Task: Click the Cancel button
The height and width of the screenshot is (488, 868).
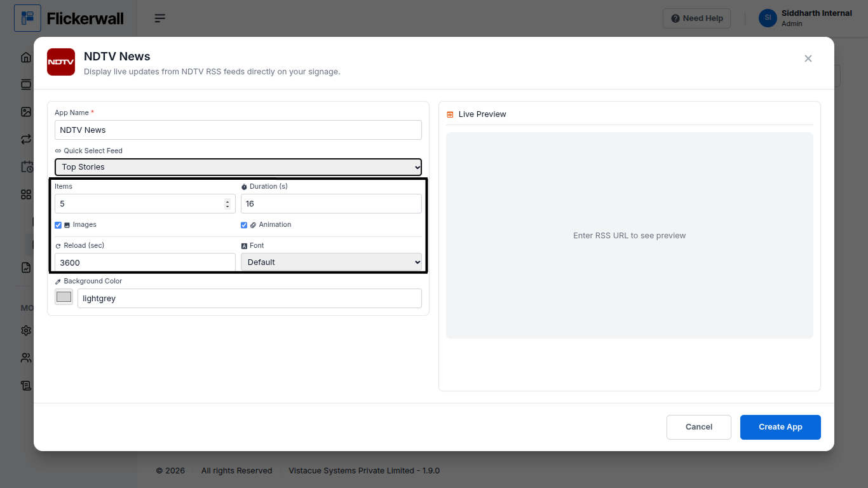Action: coord(699,427)
